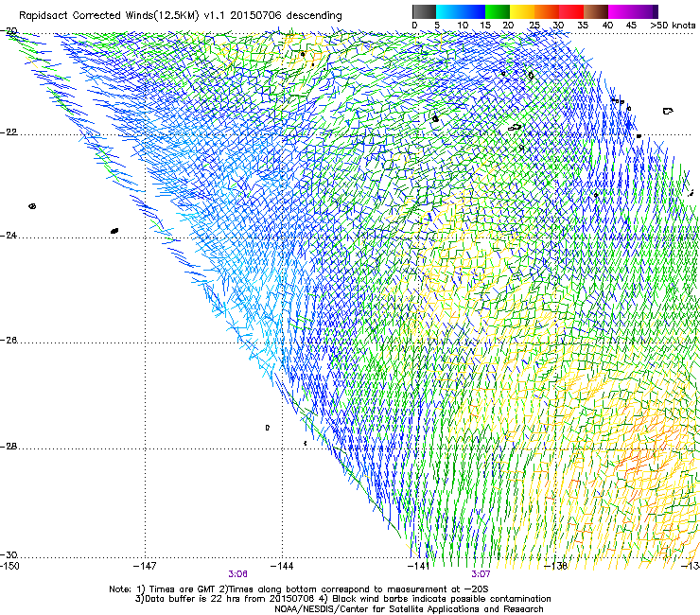
Task: Click the outlined island above -24 at far left
Action: (32, 206)
